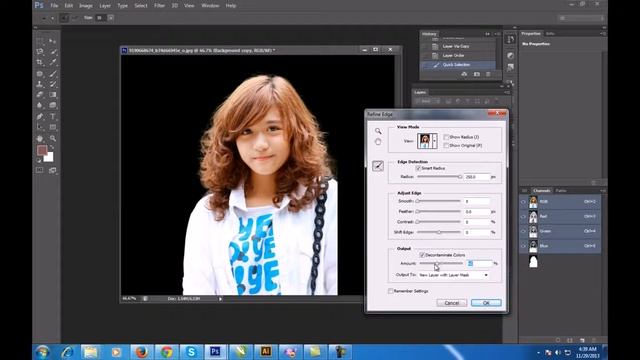The image size is (640, 360).
Task: Open status bar info arrow menu
Action: [x=220, y=299]
